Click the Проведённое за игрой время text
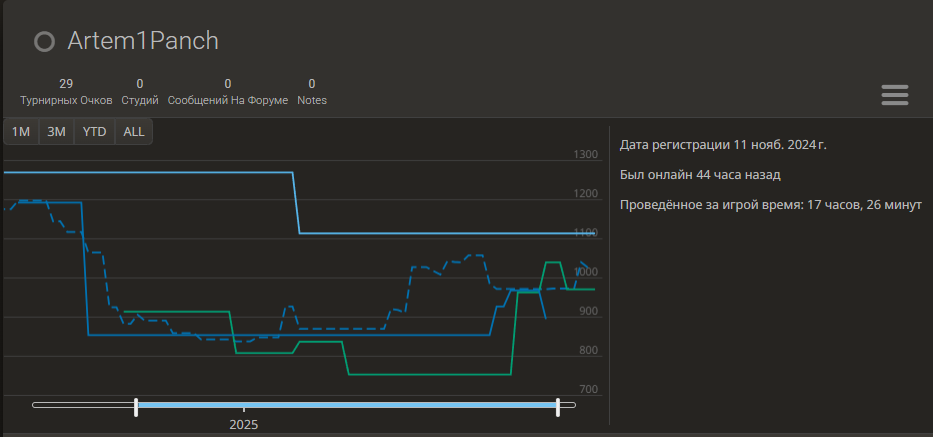933x437 pixels. tap(771, 205)
